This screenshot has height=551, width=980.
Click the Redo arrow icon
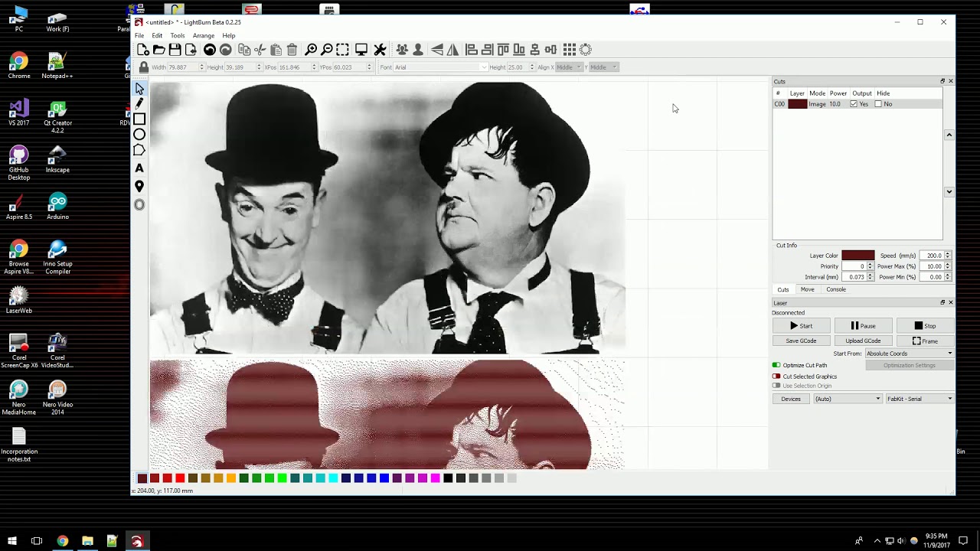tap(225, 50)
